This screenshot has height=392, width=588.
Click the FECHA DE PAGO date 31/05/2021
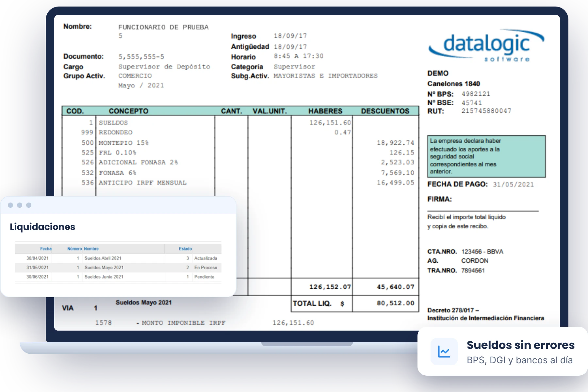(513, 184)
